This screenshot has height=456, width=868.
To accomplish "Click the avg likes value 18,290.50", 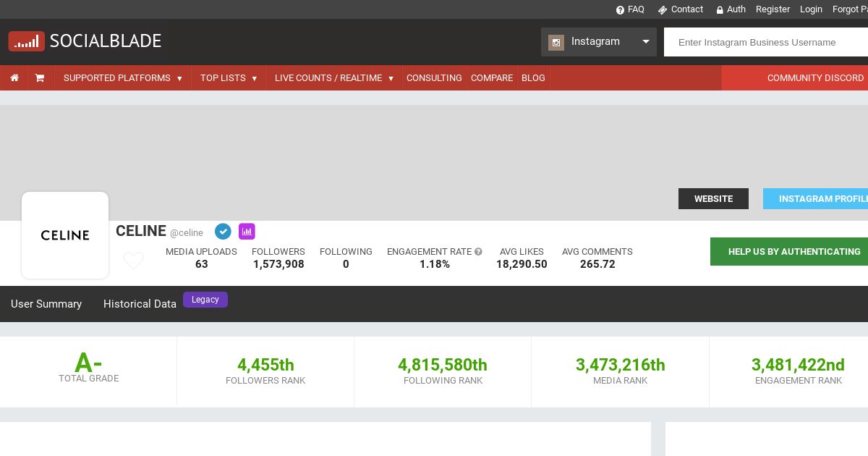I will (522, 264).
